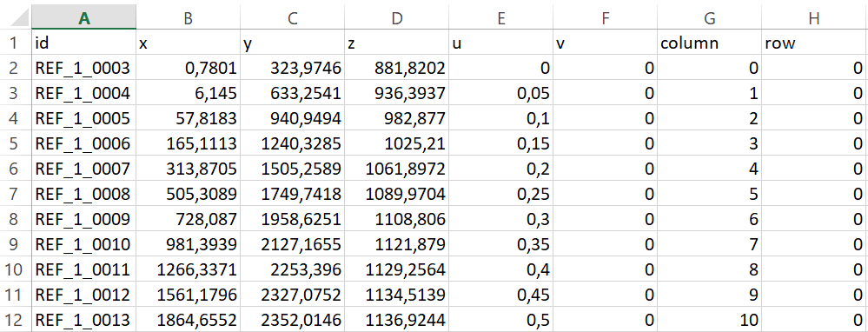
Task: Select column A header
Action: click(x=84, y=17)
